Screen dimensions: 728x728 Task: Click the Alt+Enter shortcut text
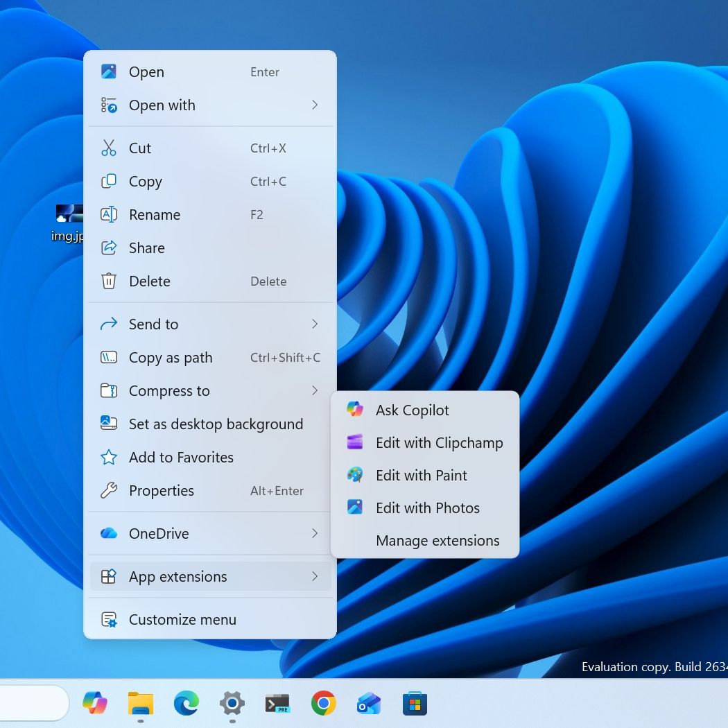click(277, 491)
